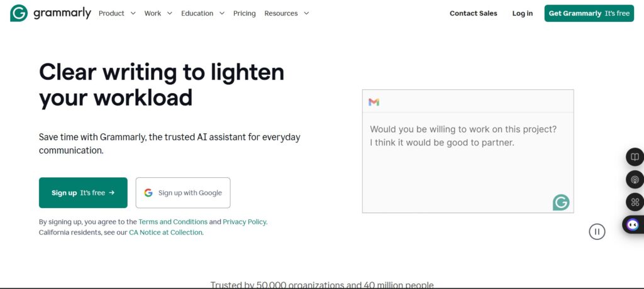
Task: Click the Google logo on sign-up button
Action: [x=148, y=192]
